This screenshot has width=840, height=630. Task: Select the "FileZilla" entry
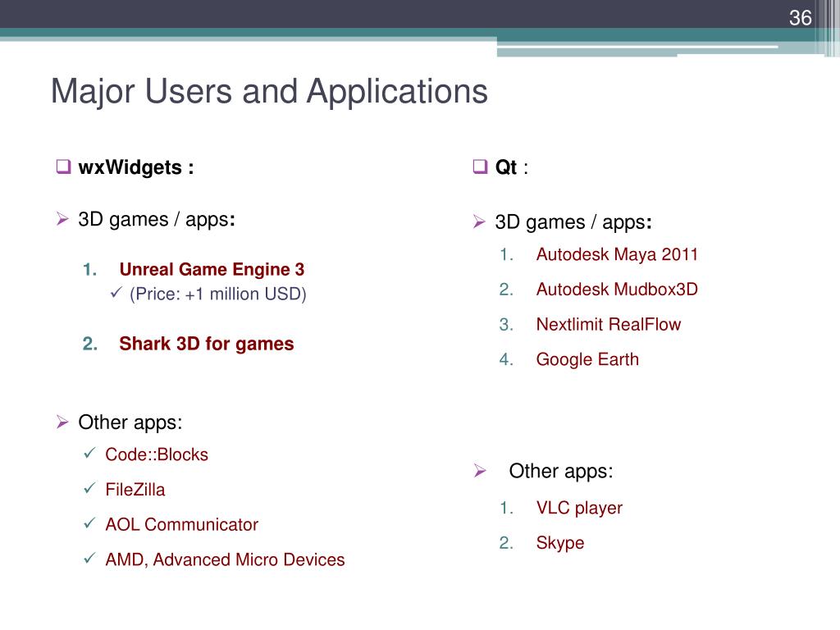point(135,490)
